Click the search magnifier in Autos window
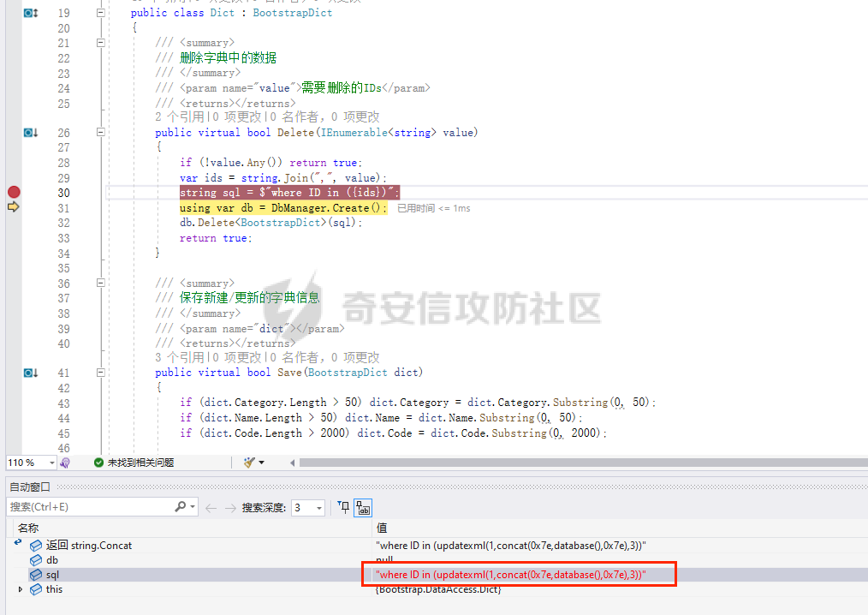This screenshot has width=868, height=615. (180, 507)
